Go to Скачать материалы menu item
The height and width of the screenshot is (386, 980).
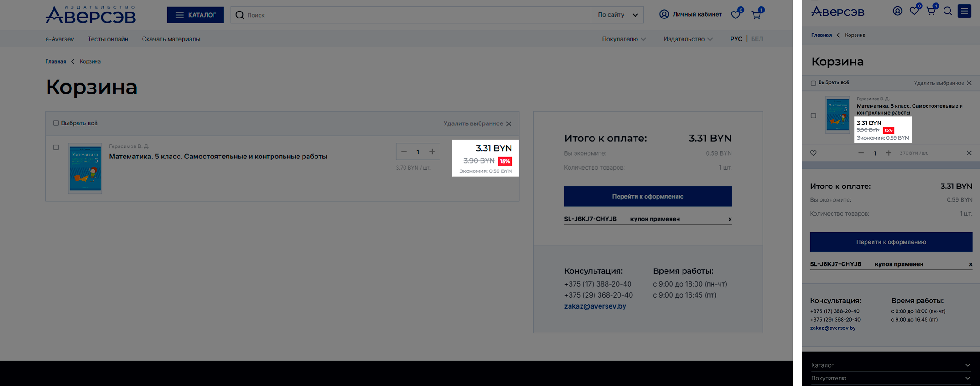[x=171, y=39]
